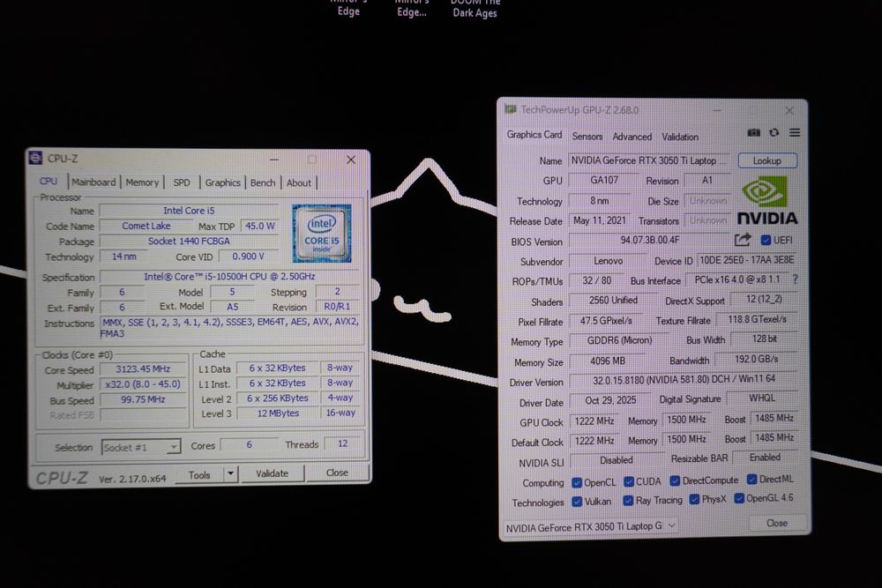
Task: Click the Device ID value 10DE 25E0
Action: coord(747,260)
